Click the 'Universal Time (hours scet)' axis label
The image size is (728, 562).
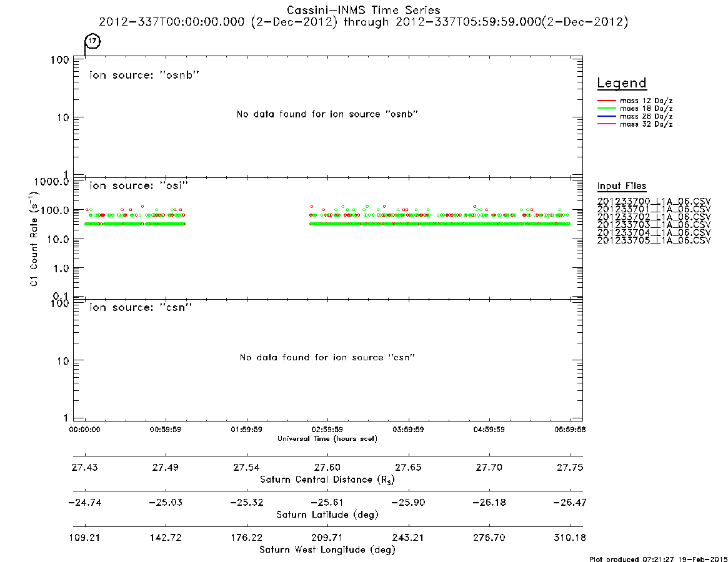pyautogui.click(x=327, y=438)
